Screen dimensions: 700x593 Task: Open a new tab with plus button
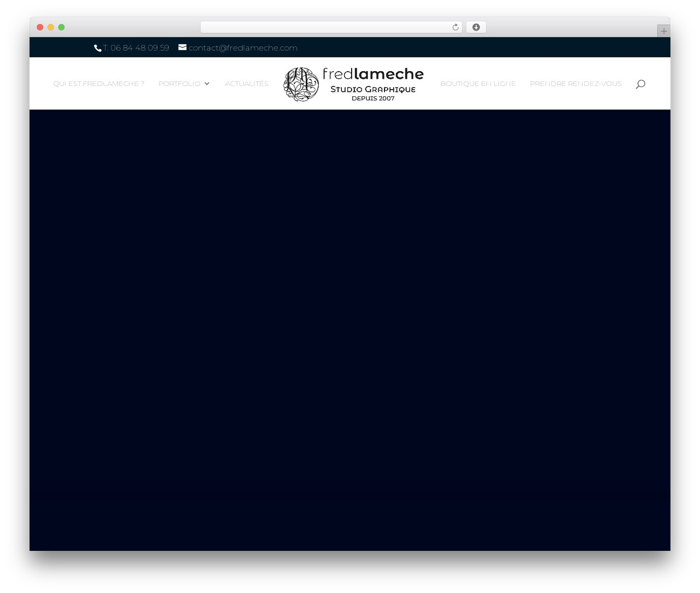(663, 31)
